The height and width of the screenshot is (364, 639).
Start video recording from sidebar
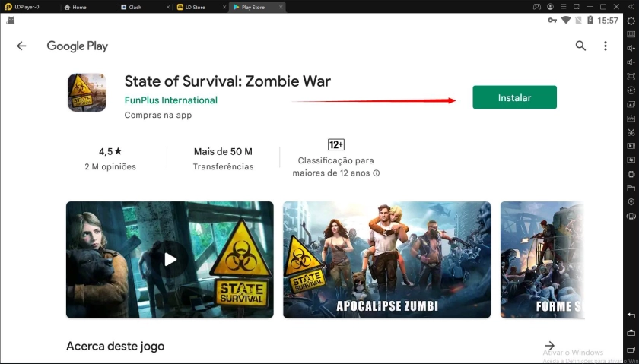click(631, 146)
